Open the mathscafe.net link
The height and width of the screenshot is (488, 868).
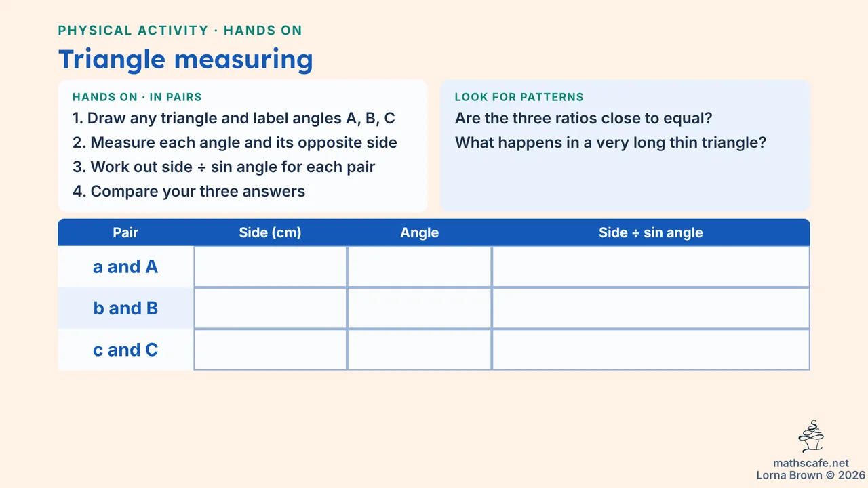click(x=811, y=464)
